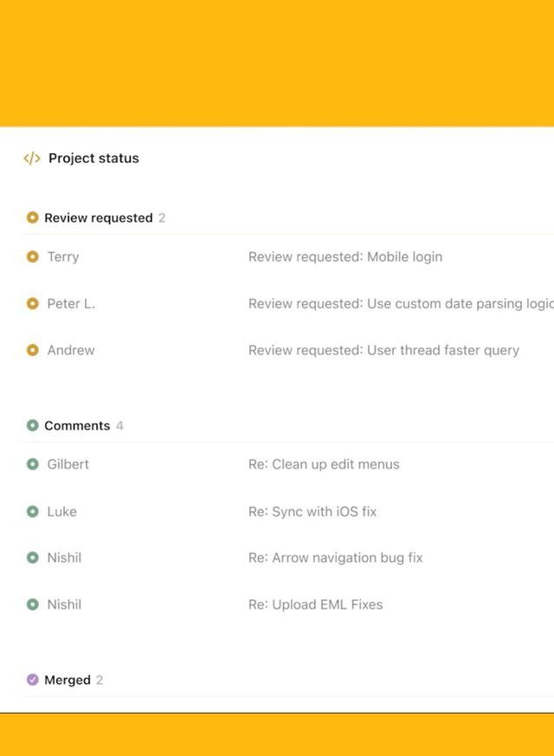Screen dimensions: 554x756
Task: Select the Project status title
Action: pos(93,158)
